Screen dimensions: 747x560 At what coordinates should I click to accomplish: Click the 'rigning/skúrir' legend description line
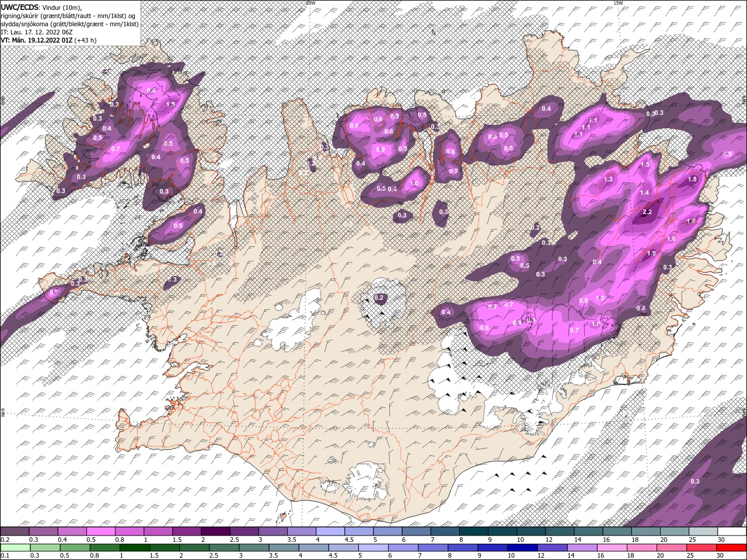click(68, 15)
